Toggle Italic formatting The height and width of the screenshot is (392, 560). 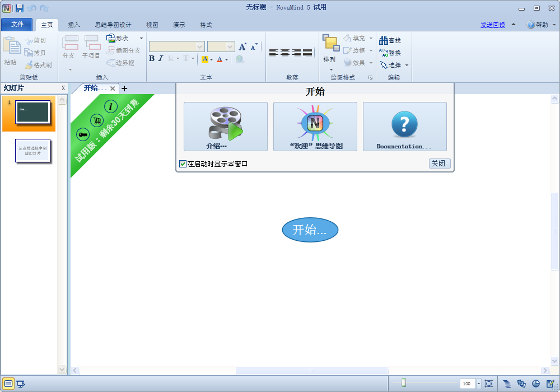161,59
